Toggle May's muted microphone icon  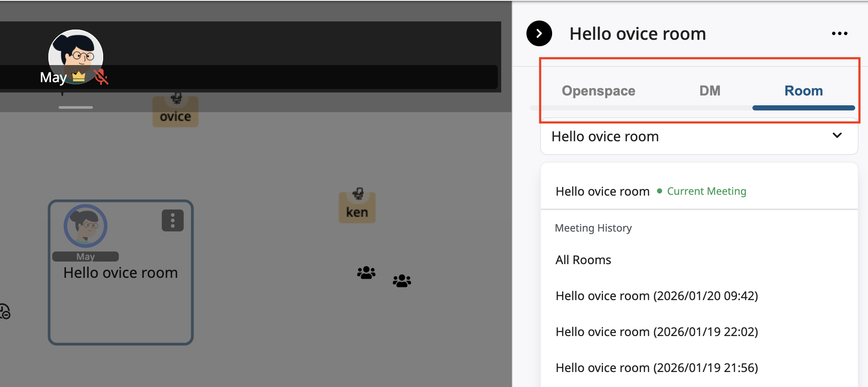pyautogui.click(x=101, y=77)
